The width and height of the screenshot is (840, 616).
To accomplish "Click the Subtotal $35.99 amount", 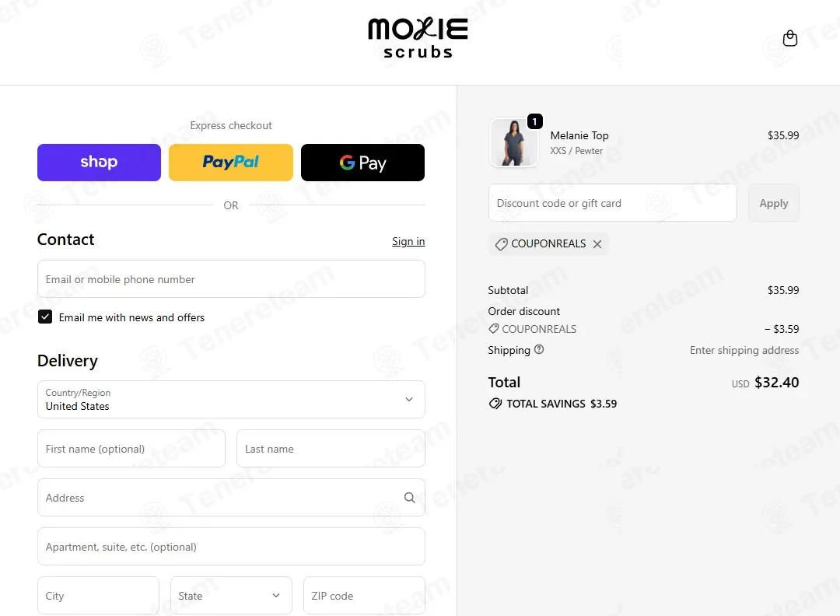I will (782, 290).
